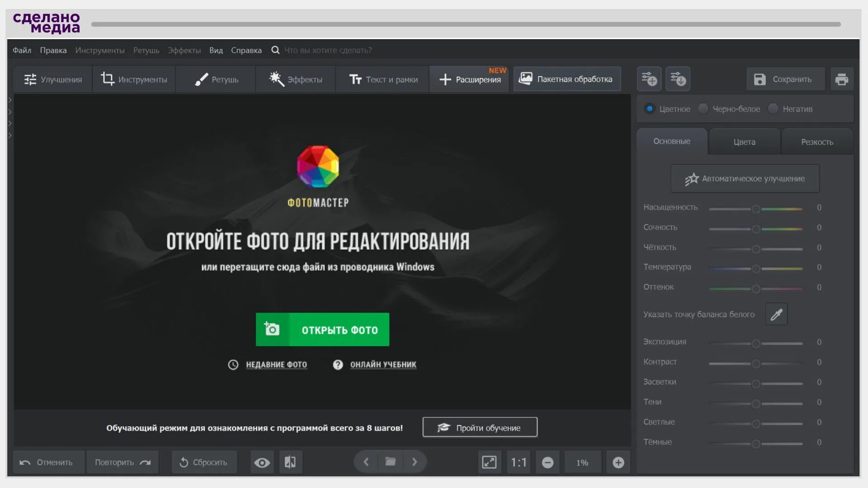Click the Оттенок slider handle

click(x=756, y=289)
